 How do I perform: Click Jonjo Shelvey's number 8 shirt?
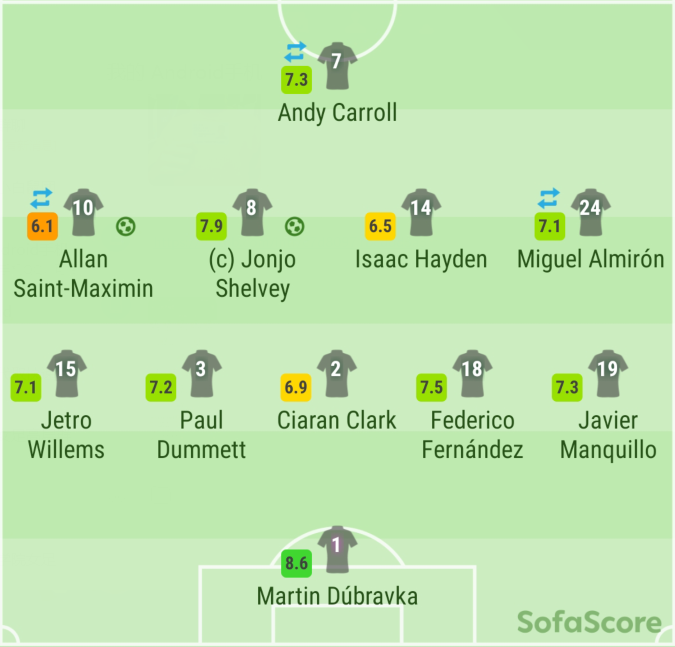[x=252, y=209]
